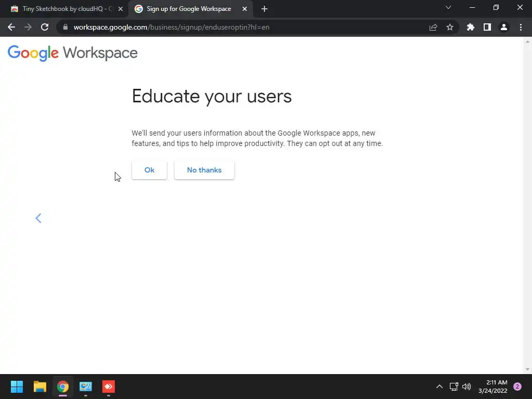Open the notification center badge
The height and width of the screenshot is (399, 532).
tap(517, 387)
